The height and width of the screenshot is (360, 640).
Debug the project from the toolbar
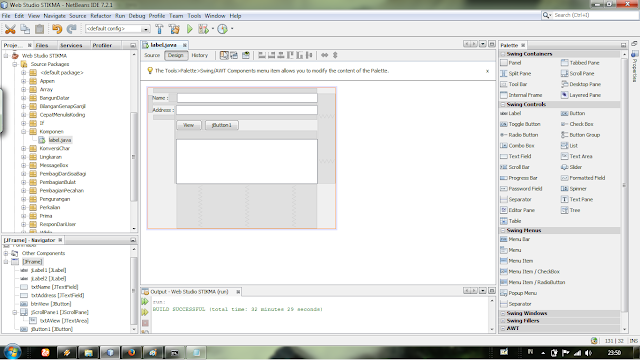203,29
